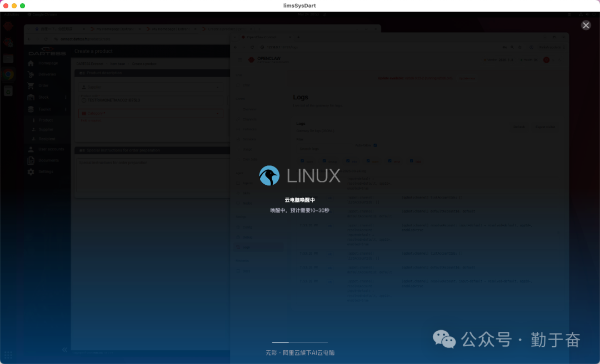Open the Chrome menu next to Finish update
The width and height of the screenshot is (600, 364).
(564, 47)
